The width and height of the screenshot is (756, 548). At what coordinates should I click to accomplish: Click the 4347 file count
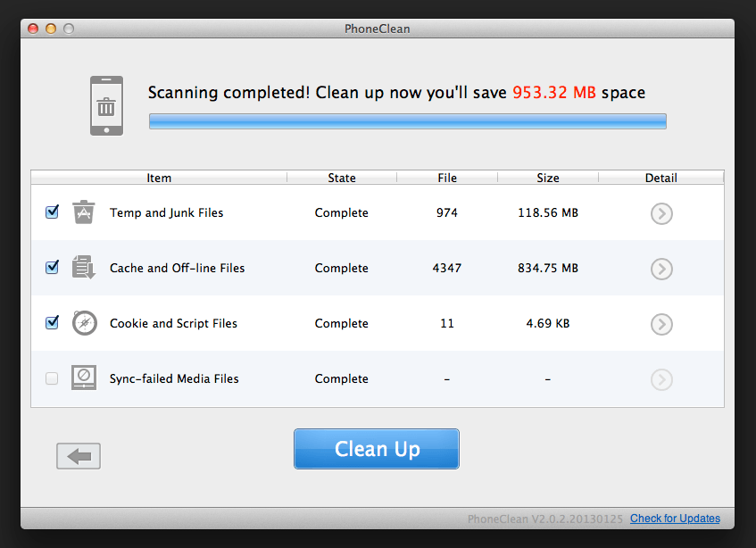pyautogui.click(x=447, y=268)
